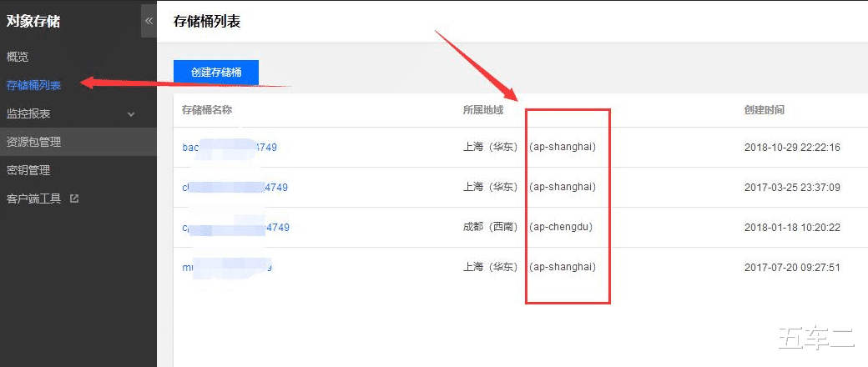The height and width of the screenshot is (367, 868).
Task: Click the (ap-chengdu) region code
Action: (561, 227)
